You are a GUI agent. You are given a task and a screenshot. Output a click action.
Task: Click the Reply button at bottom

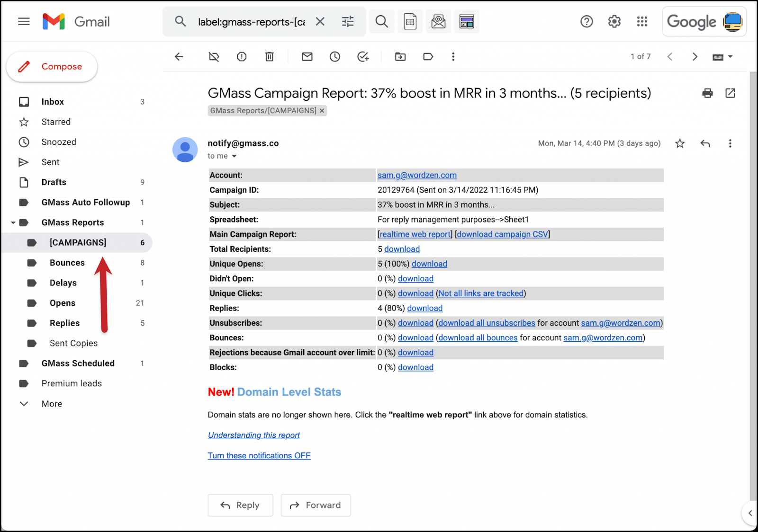[x=240, y=505]
